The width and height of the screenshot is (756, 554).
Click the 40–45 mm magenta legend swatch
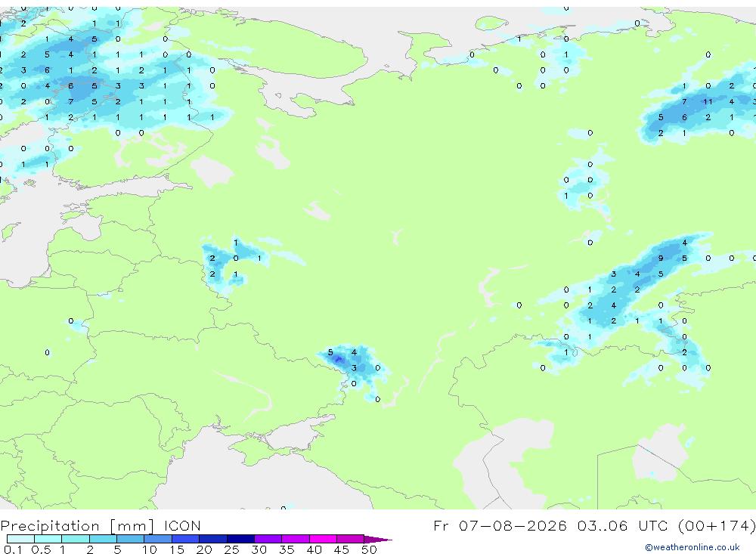click(323, 539)
